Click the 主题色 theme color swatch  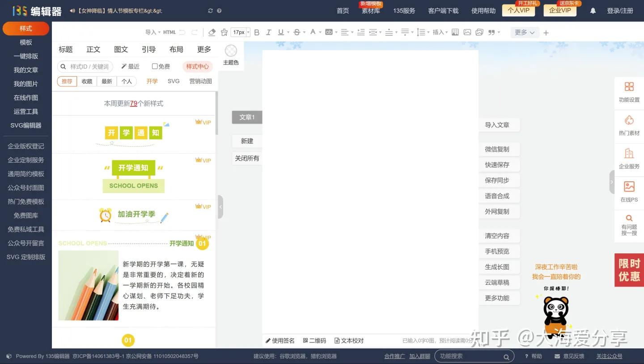(x=231, y=51)
